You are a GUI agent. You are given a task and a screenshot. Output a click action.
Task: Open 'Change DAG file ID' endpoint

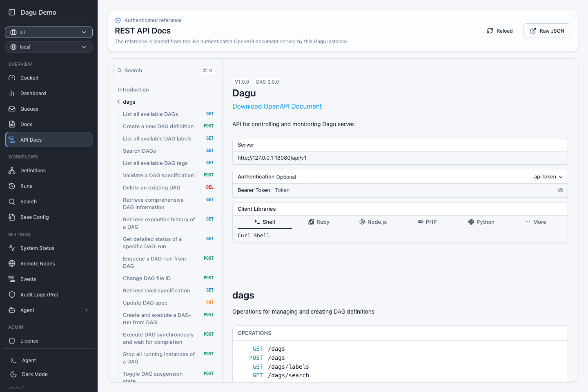tap(168, 278)
